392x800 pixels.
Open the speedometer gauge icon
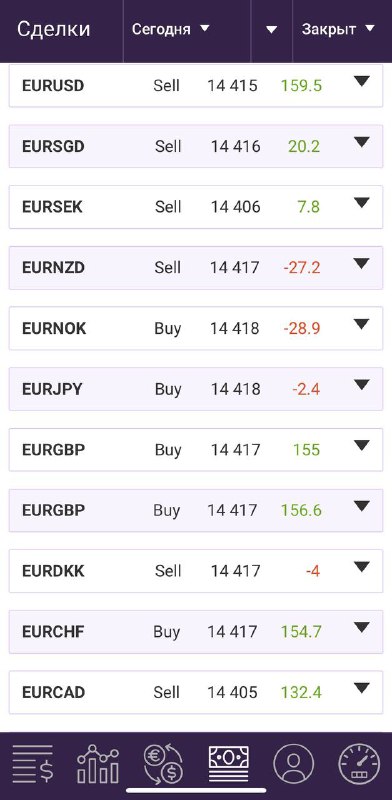359,764
